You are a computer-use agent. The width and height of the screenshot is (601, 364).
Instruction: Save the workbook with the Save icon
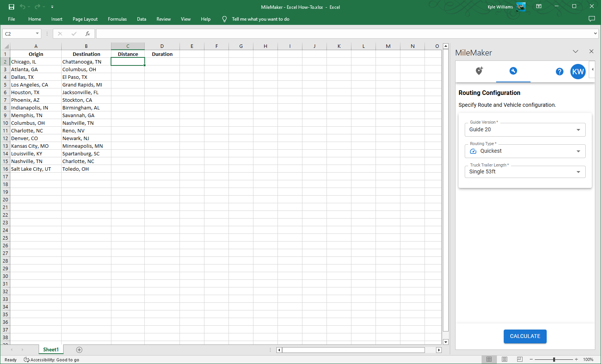click(x=11, y=7)
